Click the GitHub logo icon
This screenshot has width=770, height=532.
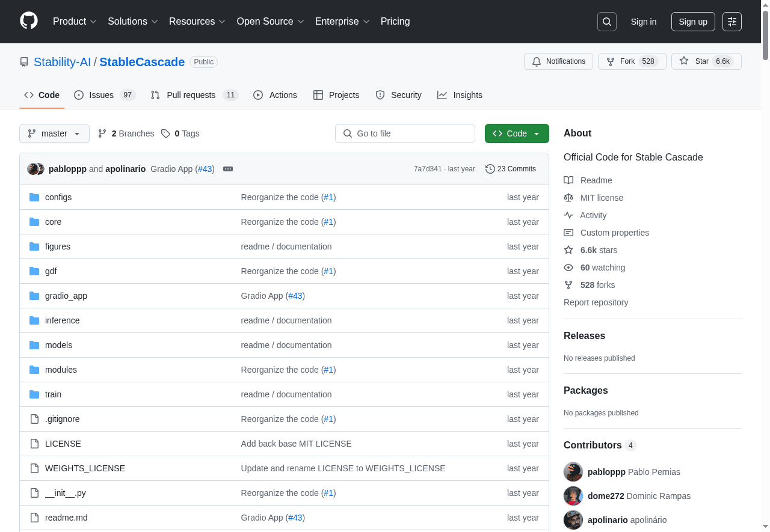point(29,21)
